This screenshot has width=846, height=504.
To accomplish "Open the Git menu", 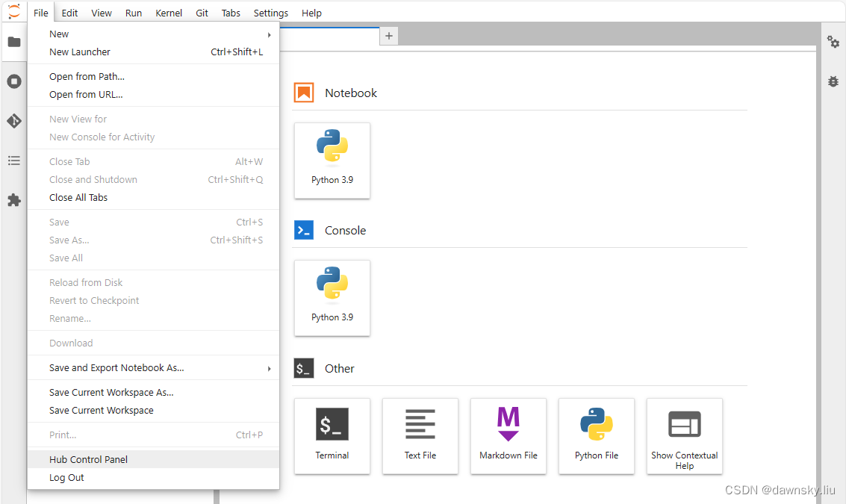I will click(x=202, y=13).
